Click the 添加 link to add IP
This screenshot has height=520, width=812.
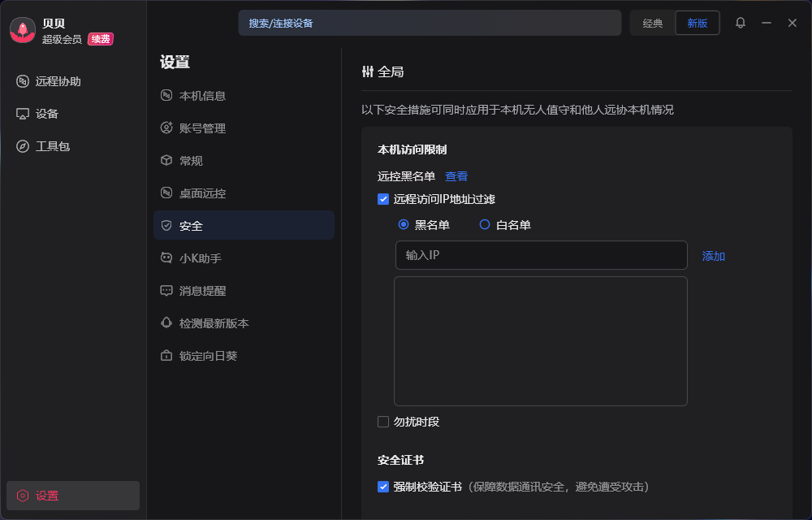pos(713,256)
